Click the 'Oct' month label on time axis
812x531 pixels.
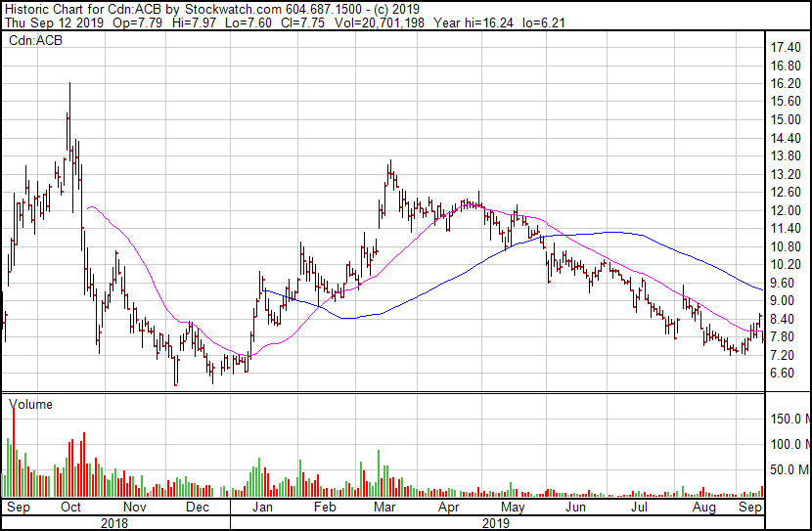[x=70, y=508]
